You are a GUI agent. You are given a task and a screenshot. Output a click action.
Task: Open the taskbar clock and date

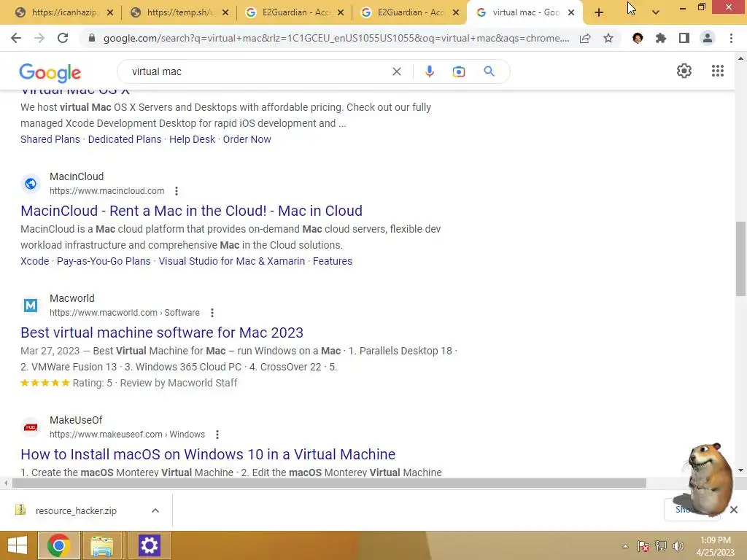pos(715,546)
